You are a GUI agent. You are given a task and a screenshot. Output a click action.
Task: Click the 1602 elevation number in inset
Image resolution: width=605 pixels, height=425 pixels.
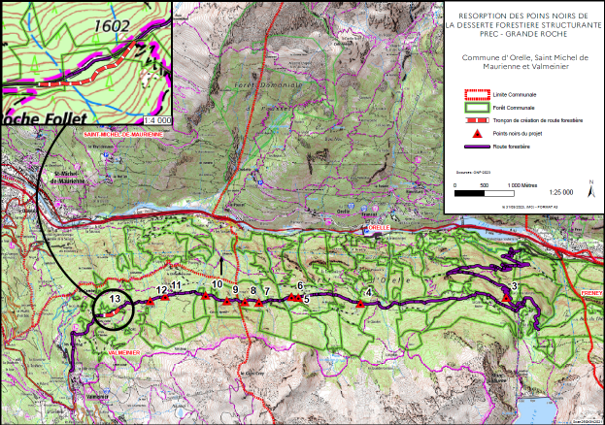(112, 26)
